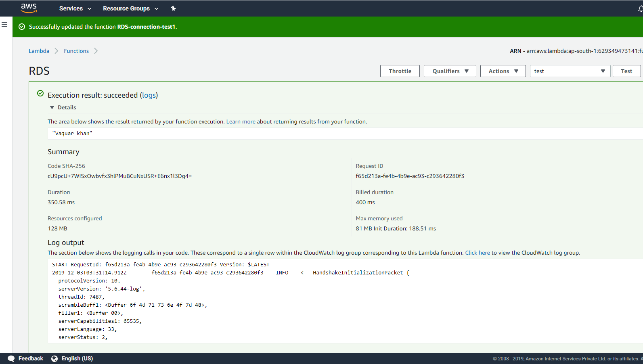
Task: Click the Summary heading
Action: pyautogui.click(x=63, y=152)
